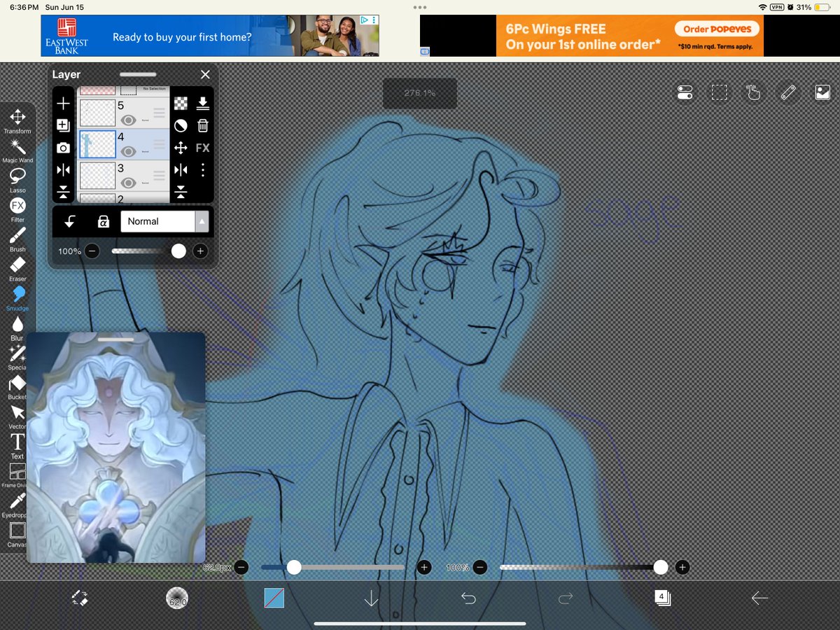Open the material image tool at top right
The width and height of the screenshot is (840, 630).
pyautogui.click(x=822, y=92)
